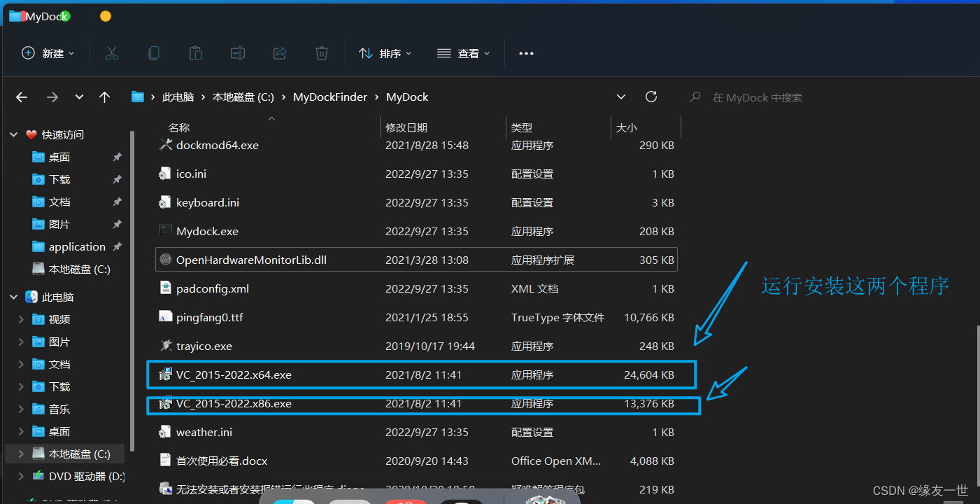Click the dockmod64.exe file icon
Screen dimensions: 980x504
tap(166, 145)
